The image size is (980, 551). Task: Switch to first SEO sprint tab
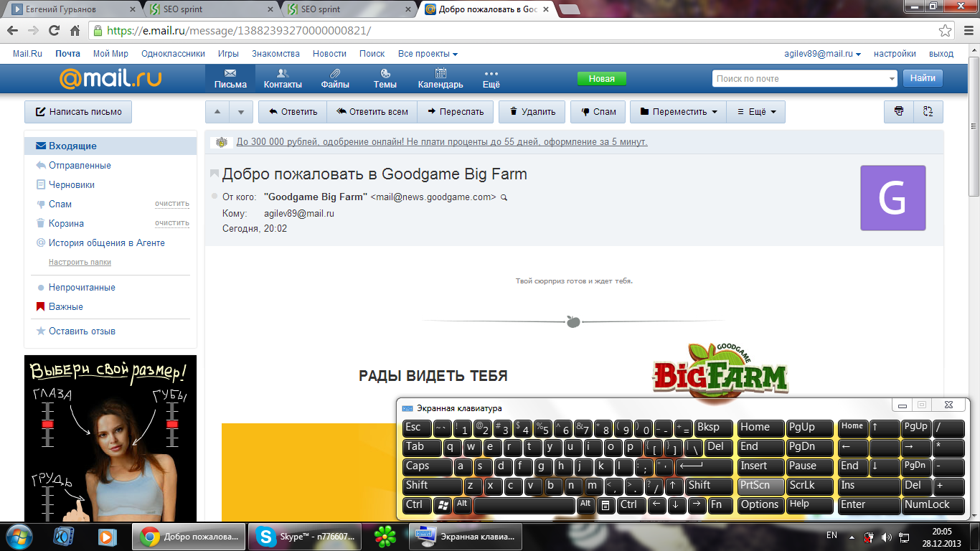pos(208,9)
